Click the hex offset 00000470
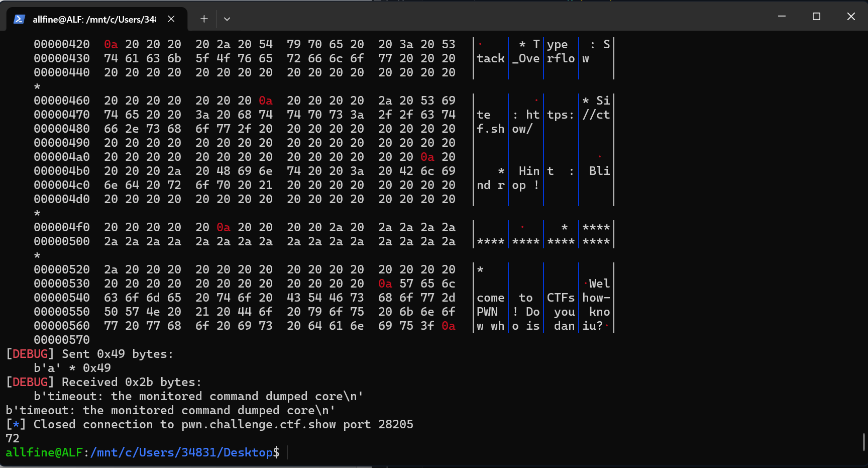This screenshot has height=468, width=868. [62, 115]
